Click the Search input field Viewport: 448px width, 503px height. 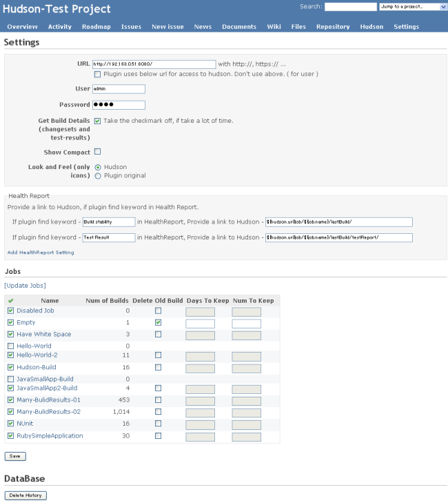click(x=351, y=7)
